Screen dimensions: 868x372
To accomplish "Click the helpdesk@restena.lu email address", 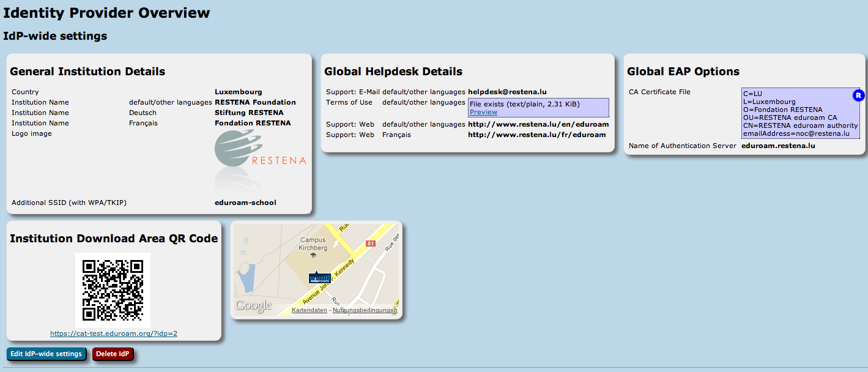I will tap(507, 92).
